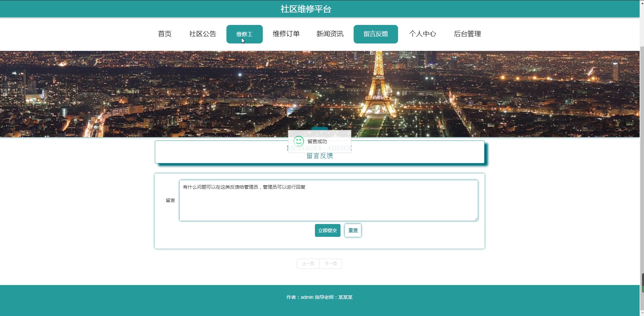Open 新闻资讯 page
Viewport: 644px width, 316px height.
point(329,34)
